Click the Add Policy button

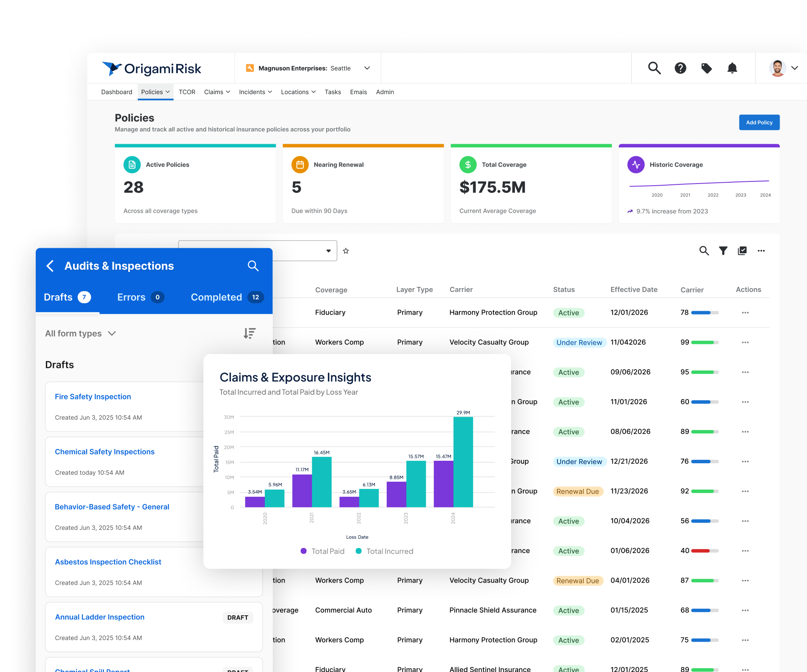[759, 122]
